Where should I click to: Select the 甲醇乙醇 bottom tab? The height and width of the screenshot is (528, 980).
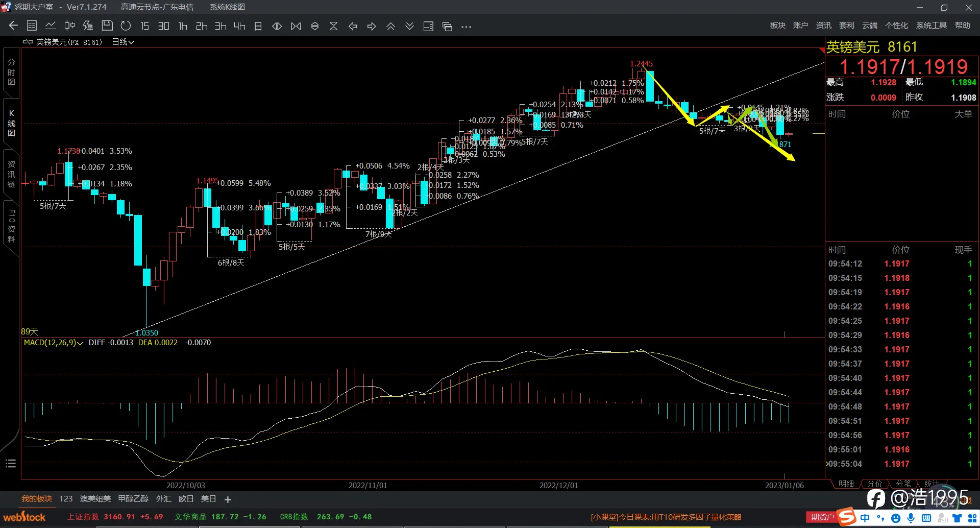click(x=133, y=499)
